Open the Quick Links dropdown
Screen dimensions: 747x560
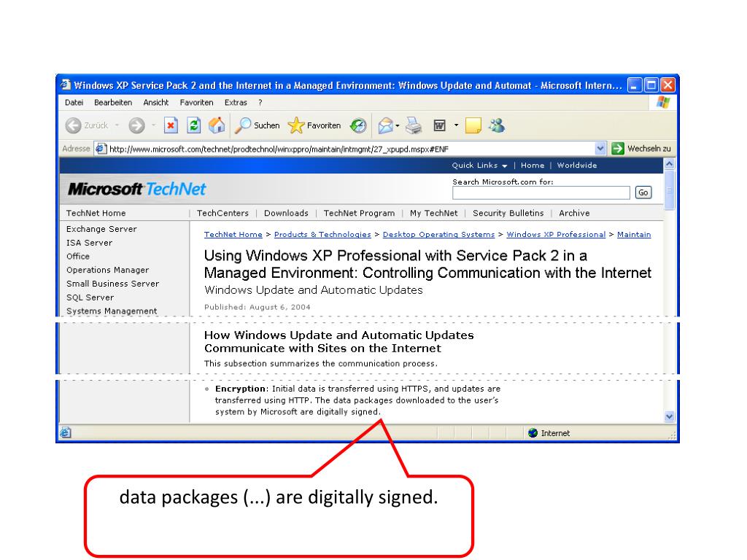pyautogui.click(x=479, y=166)
